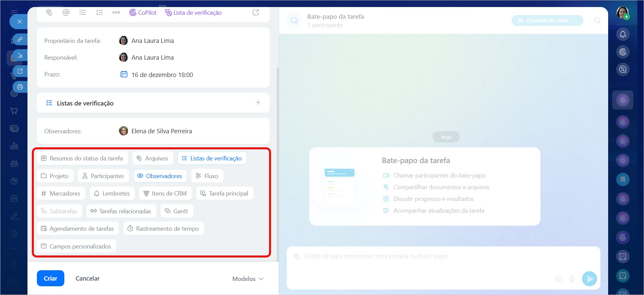This screenshot has height=295, width=644.
Task: Open CoPilot assistant
Action: click(143, 13)
